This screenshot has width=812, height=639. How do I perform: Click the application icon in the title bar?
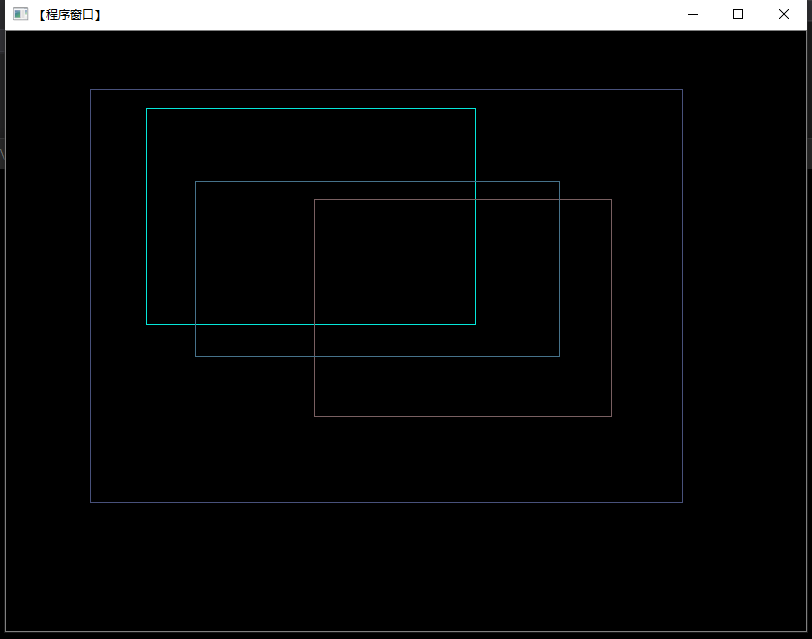21,14
